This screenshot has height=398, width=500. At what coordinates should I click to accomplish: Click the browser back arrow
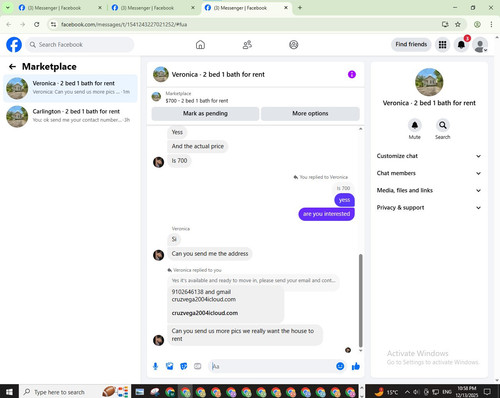click(9, 24)
